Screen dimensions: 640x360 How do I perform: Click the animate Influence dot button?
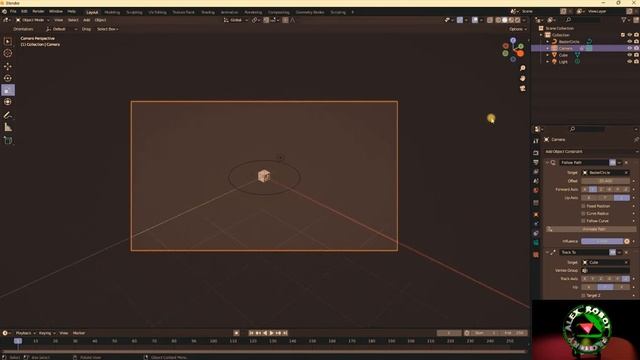[627, 241]
